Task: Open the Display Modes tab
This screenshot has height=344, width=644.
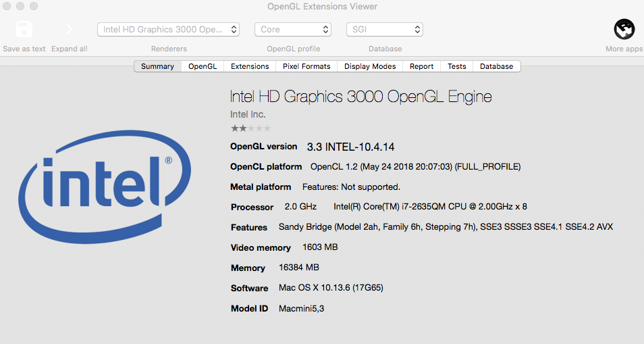Action: tap(370, 66)
